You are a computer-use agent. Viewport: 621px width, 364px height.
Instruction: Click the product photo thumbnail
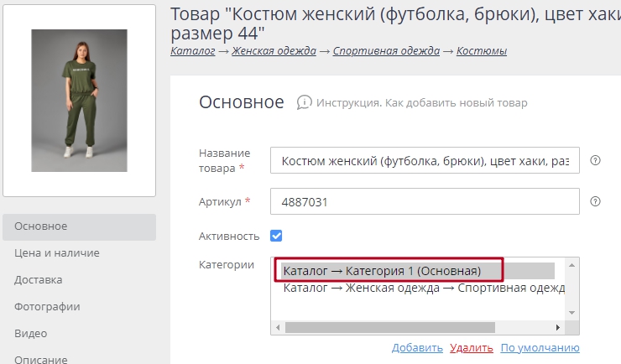coord(79,101)
